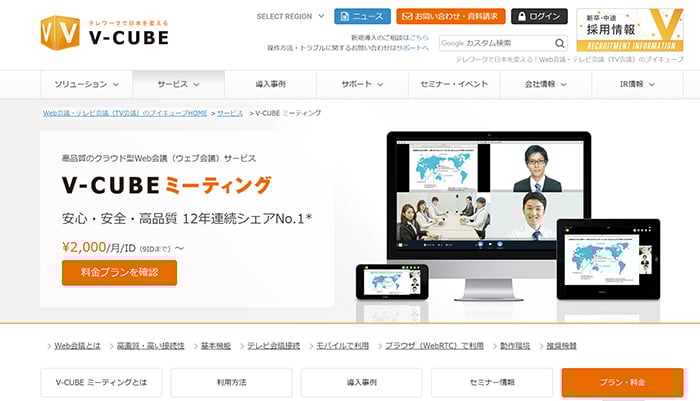
Task: Click the tablet device image
Action: (608, 259)
